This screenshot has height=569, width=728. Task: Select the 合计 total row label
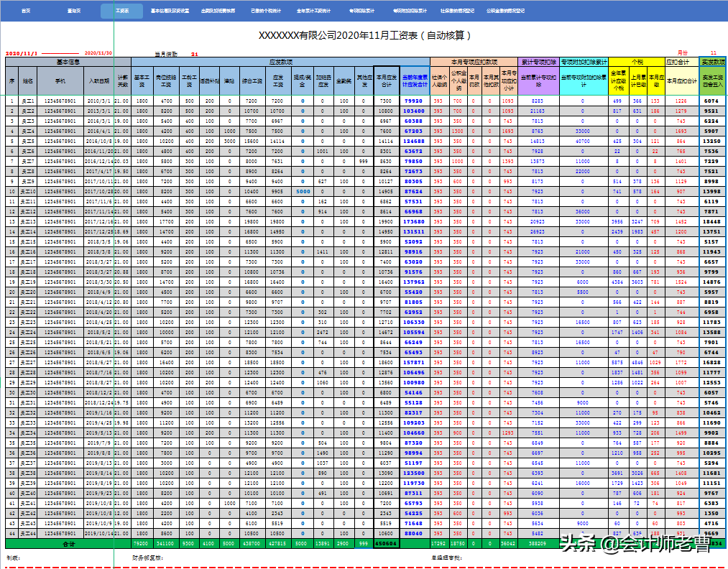tap(68, 545)
